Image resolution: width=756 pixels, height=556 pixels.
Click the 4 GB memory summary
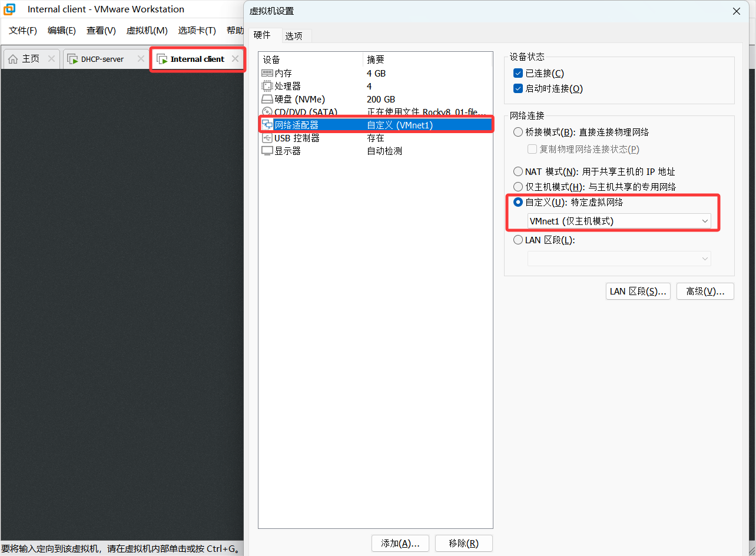pos(376,74)
